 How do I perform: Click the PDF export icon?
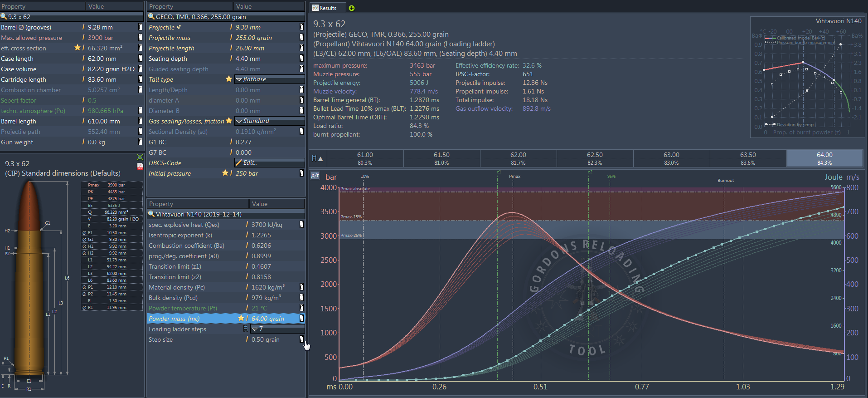click(140, 166)
